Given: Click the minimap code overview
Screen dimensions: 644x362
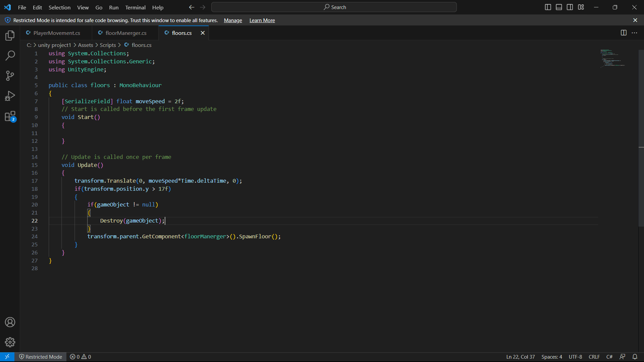Looking at the screenshot, I should click(x=612, y=59).
